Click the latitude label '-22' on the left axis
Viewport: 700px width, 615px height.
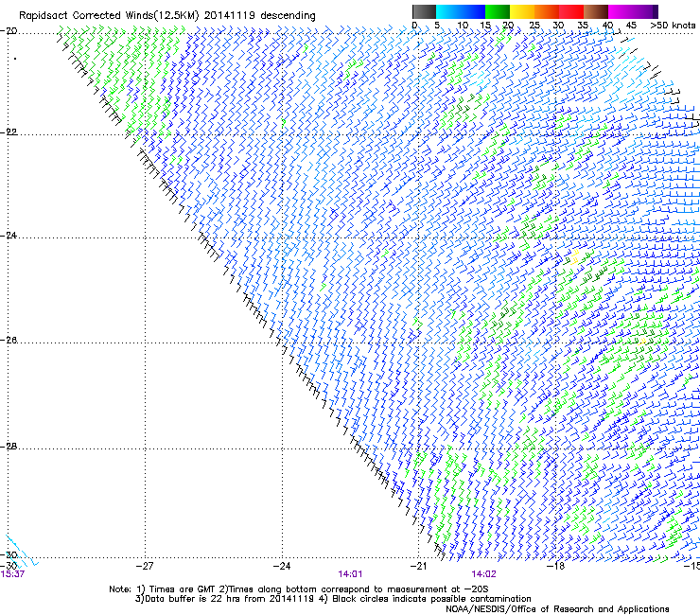(x=9, y=132)
